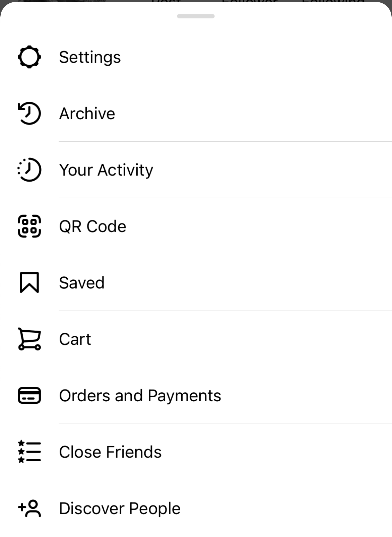Open the Settings menu entry
This screenshot has height=537, width=392.
196,57
